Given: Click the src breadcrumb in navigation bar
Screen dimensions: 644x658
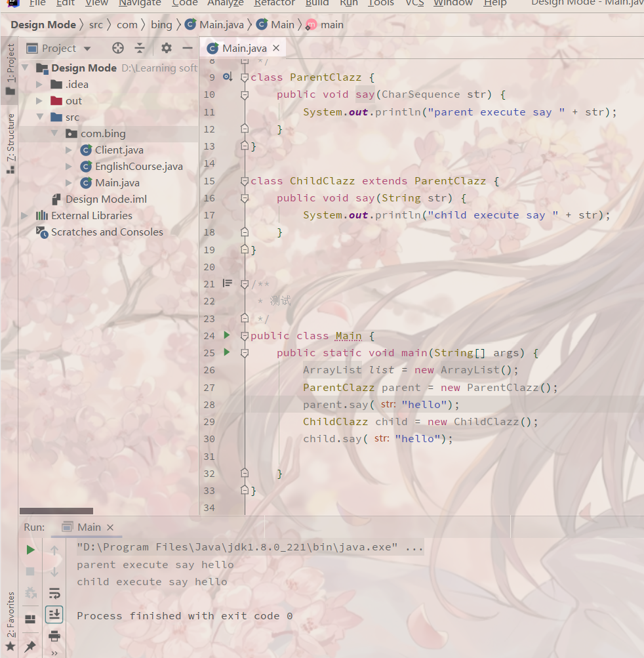Looking at the screenshot, I should point(96,25).
